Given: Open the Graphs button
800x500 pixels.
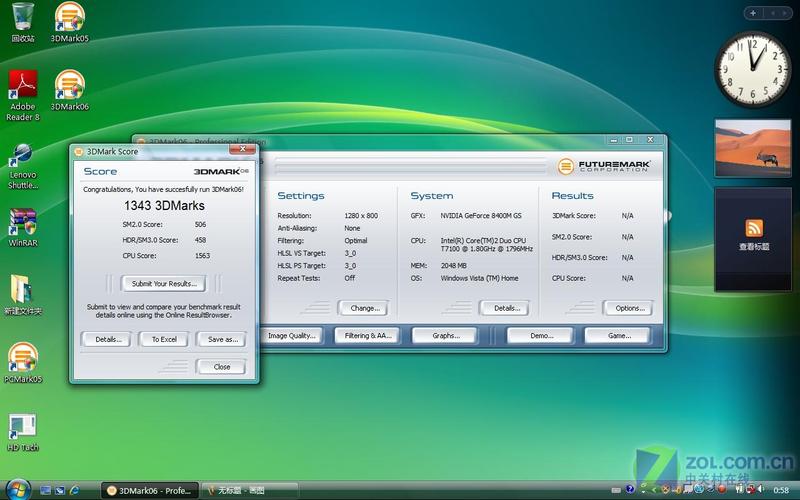Looking at the screenshot, I should coord(445,336).
